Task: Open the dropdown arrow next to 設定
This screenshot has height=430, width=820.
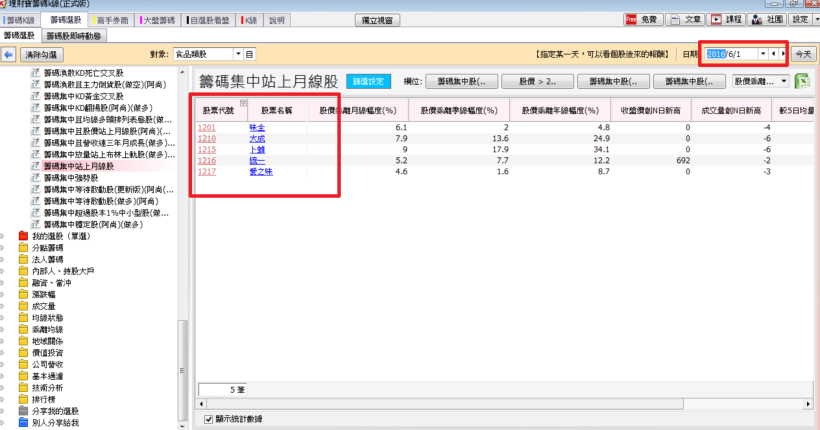Action: click(x=816, y=20)
